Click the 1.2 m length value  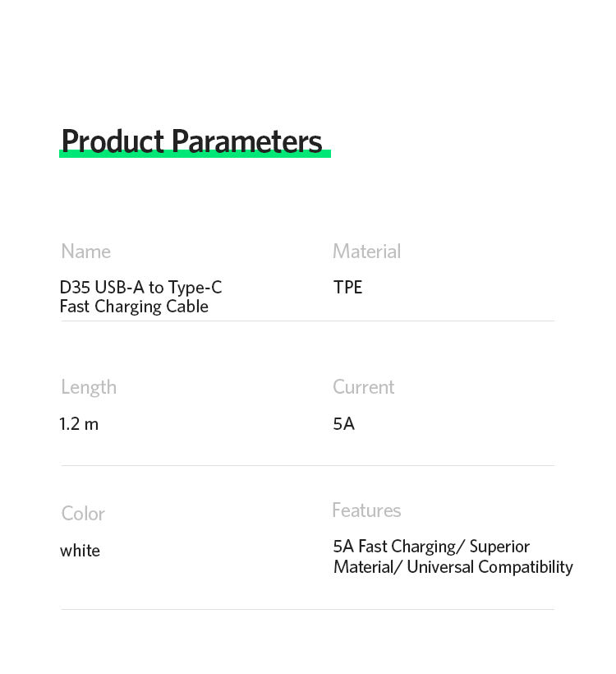tap(79, 424)
